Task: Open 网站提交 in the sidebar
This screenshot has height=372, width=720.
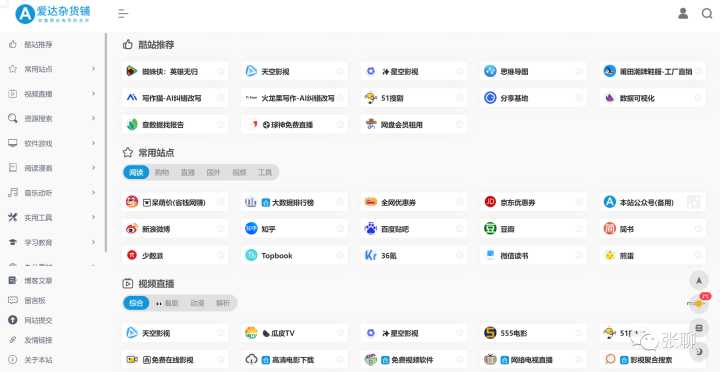Action: click(x=38, y=320)
